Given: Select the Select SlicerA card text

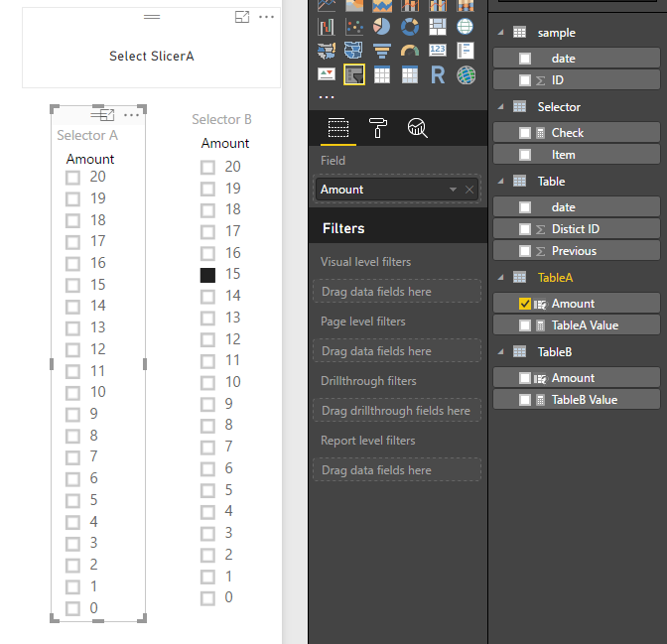Looking at the screenshot, I should point(152,57).
